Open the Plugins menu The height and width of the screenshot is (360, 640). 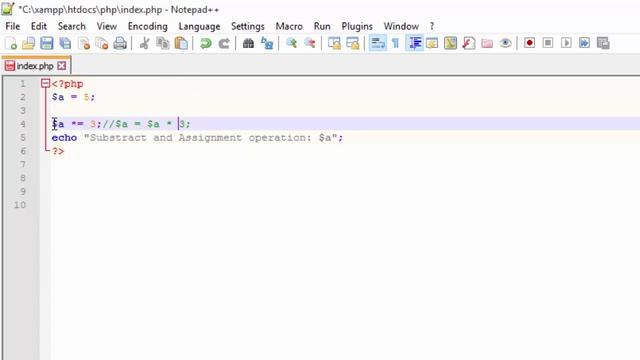pos(357,26)
